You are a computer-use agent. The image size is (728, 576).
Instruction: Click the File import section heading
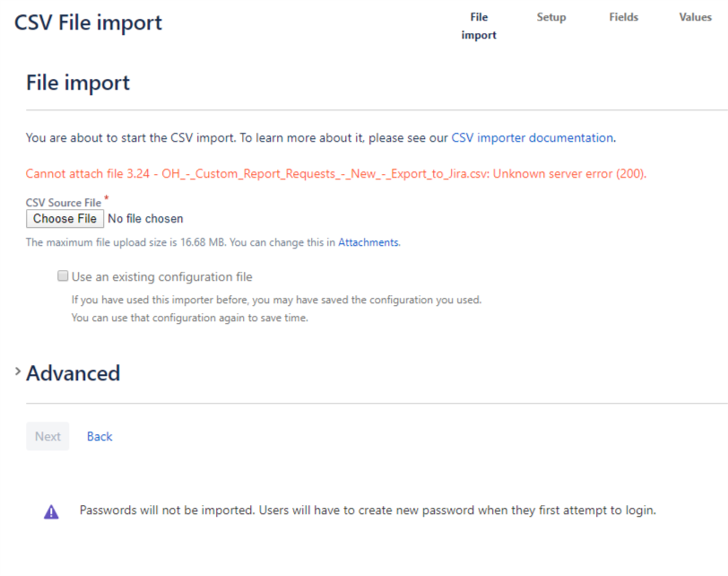point(78,83)
